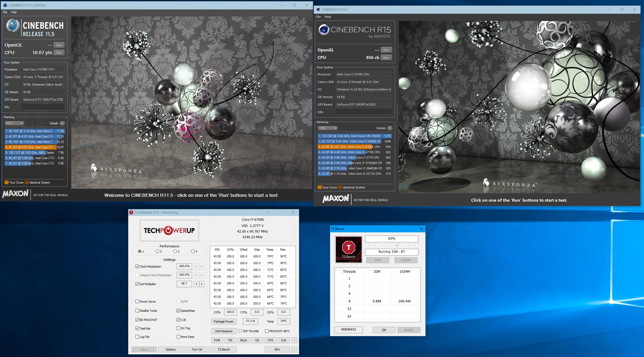Decrease Clock Modulation with left arrow
The width and height of the screenshot is (644, 357).
[x=197, y=267]
